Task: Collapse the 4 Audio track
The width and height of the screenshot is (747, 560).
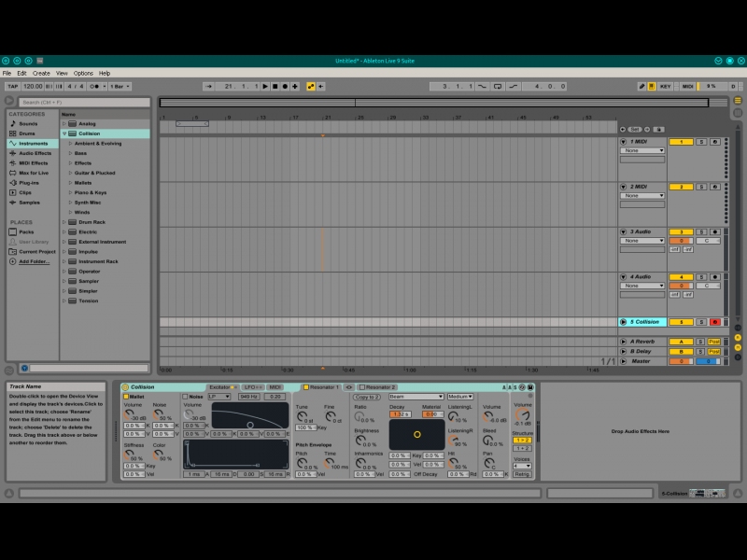Action: (624, 277)
